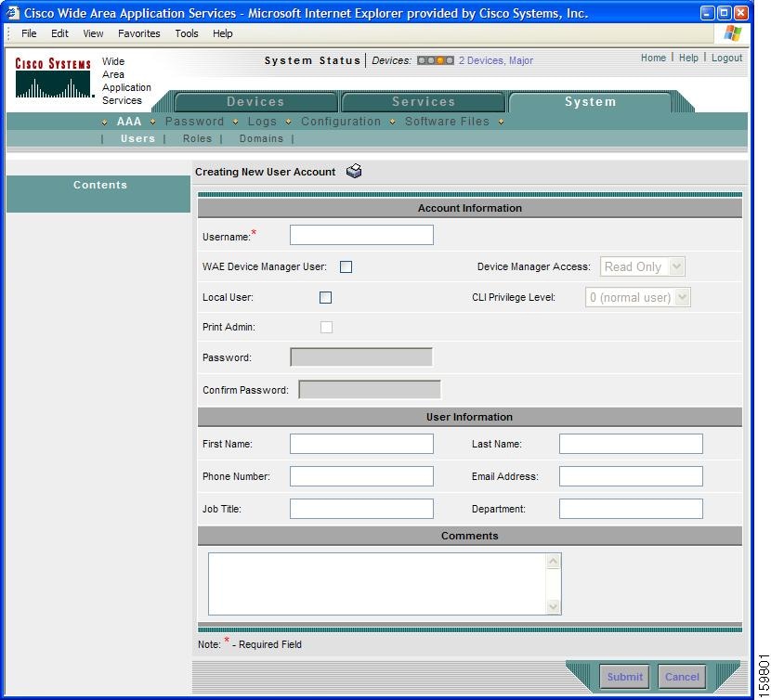Select the System tab
Viewport: 771px width, 700px height.
point(590,102)
